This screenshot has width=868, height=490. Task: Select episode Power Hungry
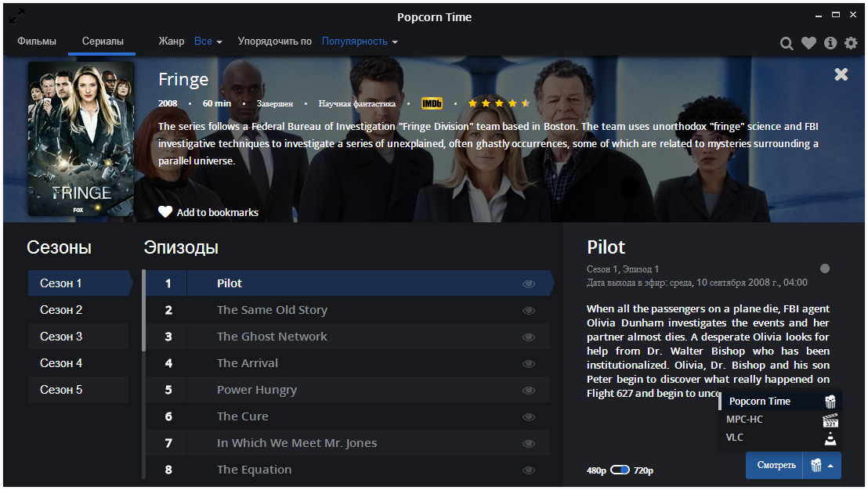(348, 389)
